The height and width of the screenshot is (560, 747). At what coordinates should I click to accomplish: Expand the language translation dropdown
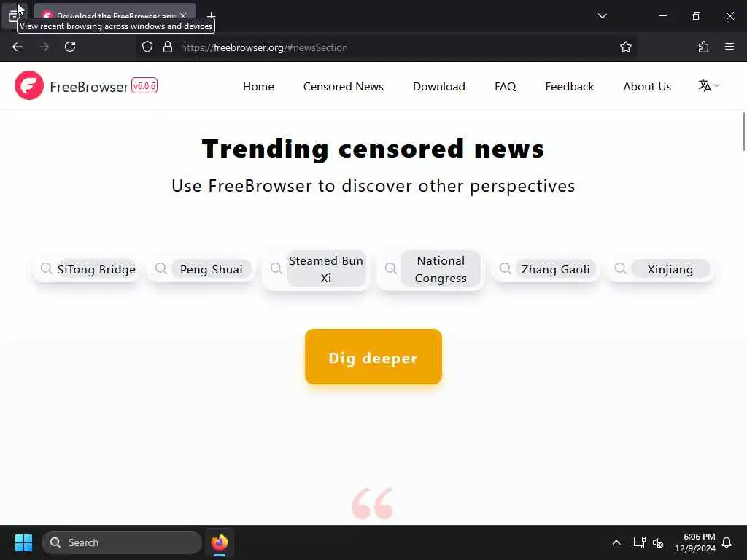point(708,86)
